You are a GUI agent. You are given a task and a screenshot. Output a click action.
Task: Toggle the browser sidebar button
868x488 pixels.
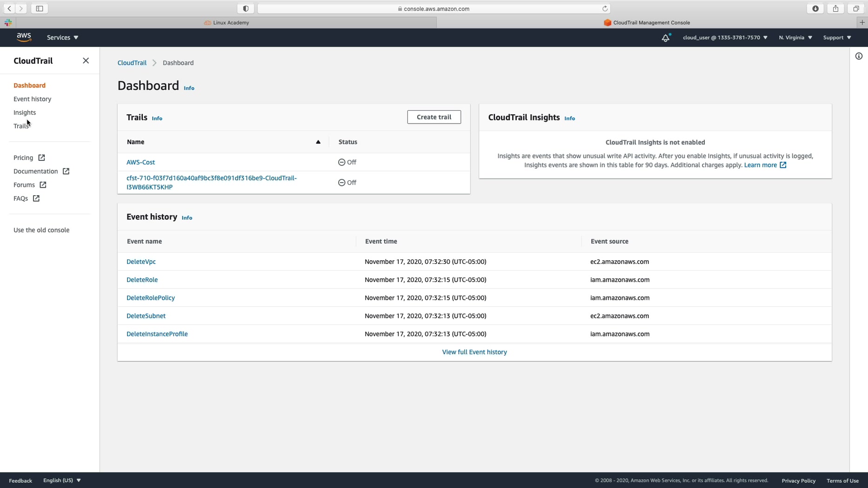tap(40, 8)
